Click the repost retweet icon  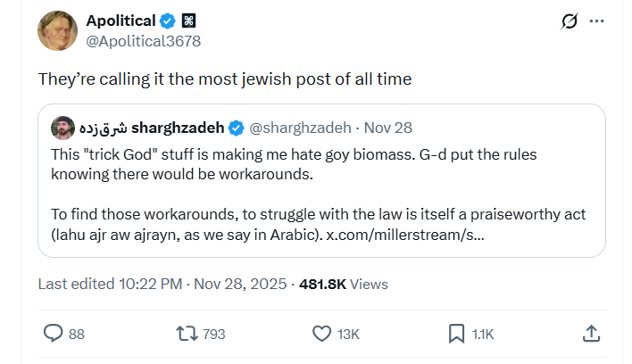187,334
